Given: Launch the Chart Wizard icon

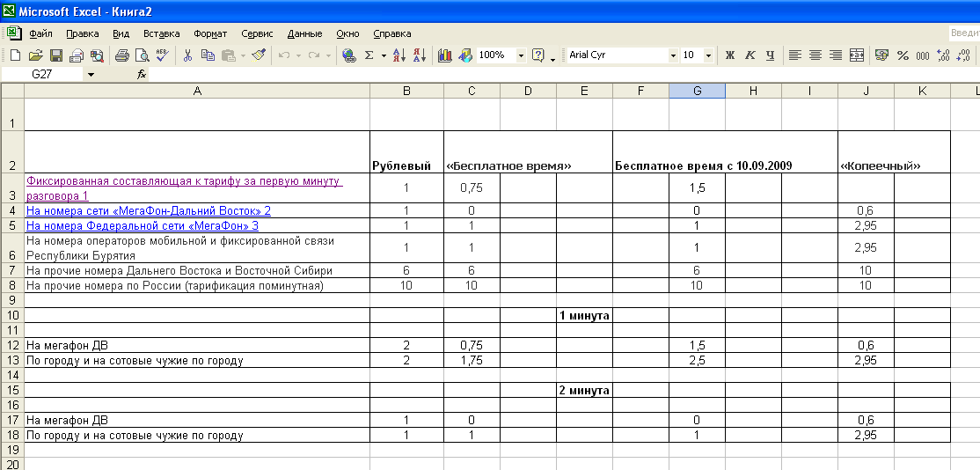Looking at the screenshot, I should pos(444,55).
